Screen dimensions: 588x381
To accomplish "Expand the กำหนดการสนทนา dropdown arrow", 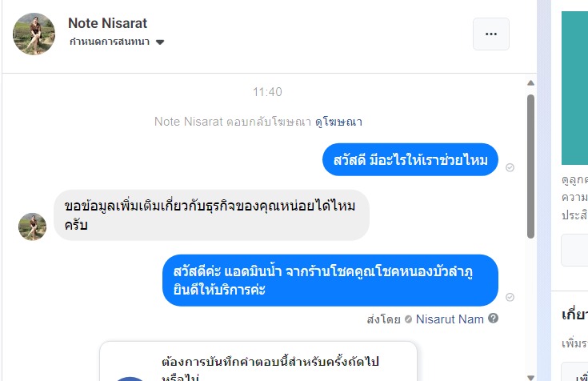I will tap(160, 42).
